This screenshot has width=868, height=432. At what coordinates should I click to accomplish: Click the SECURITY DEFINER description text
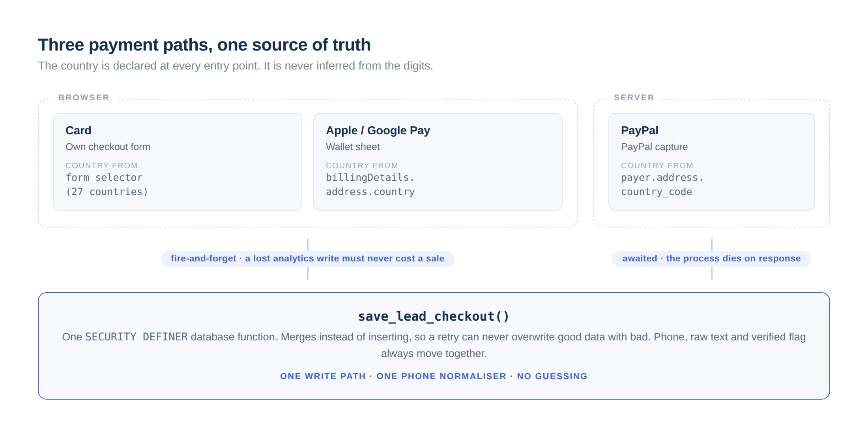pyautogui.click(x=434, y=345)
